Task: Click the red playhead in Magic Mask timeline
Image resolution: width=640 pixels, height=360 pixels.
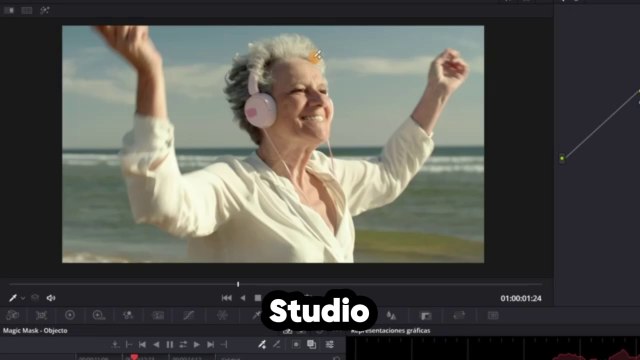Action: (x=134, y=357)
